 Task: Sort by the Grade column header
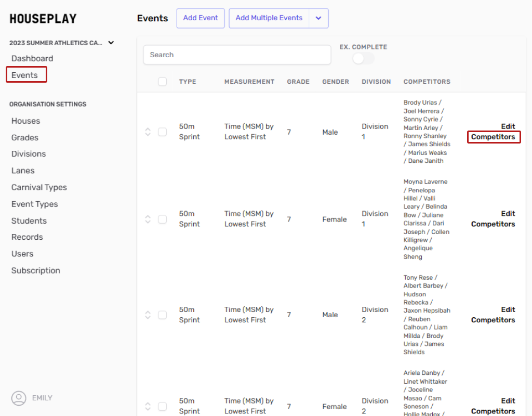coord(298,82)
